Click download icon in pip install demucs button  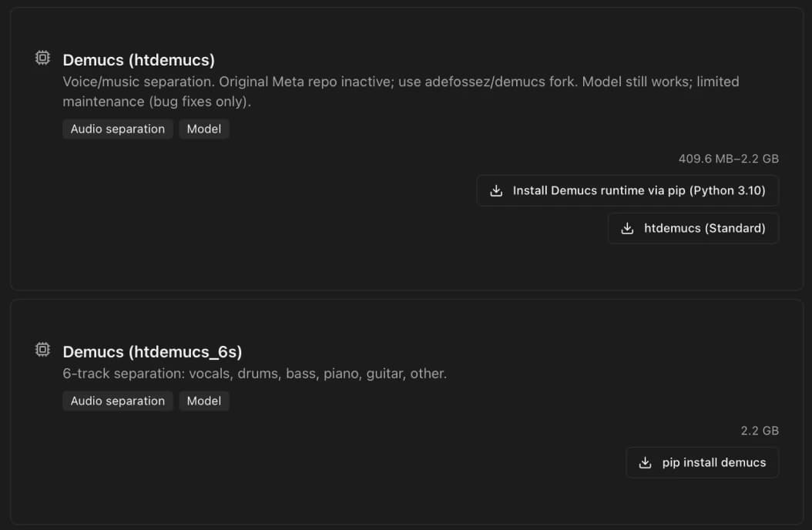pyautogui.click(x=646, y=462)
